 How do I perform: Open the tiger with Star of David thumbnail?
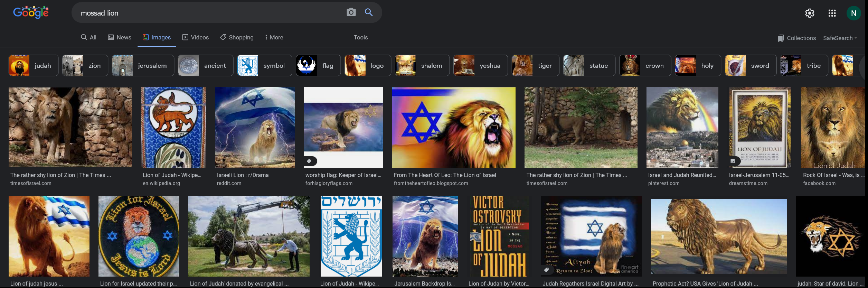click(x=830, y=236)
